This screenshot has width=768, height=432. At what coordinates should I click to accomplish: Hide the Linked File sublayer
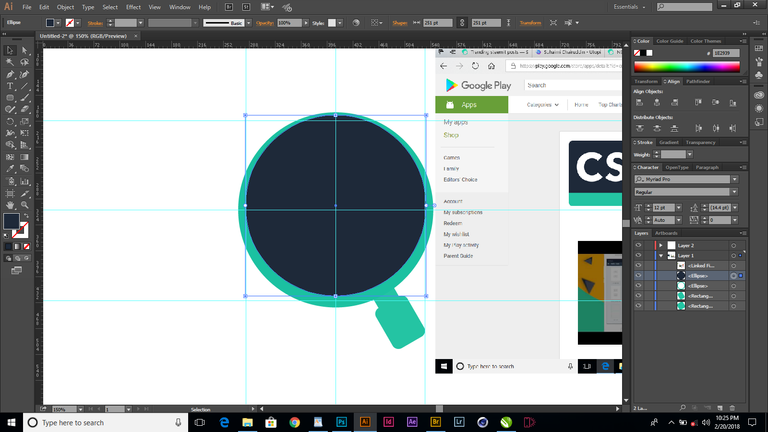(638, 265)
